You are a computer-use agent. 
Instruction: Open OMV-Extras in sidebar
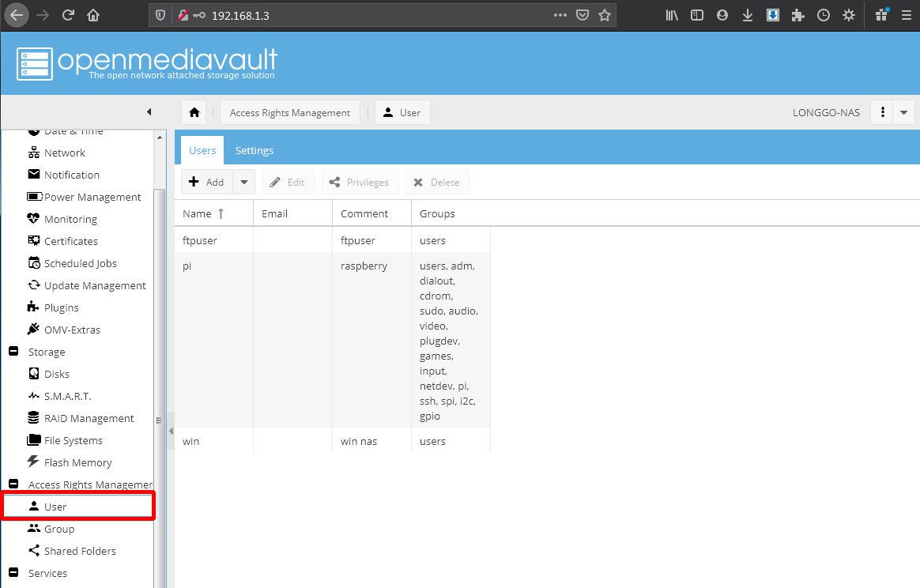coord(72,330)
